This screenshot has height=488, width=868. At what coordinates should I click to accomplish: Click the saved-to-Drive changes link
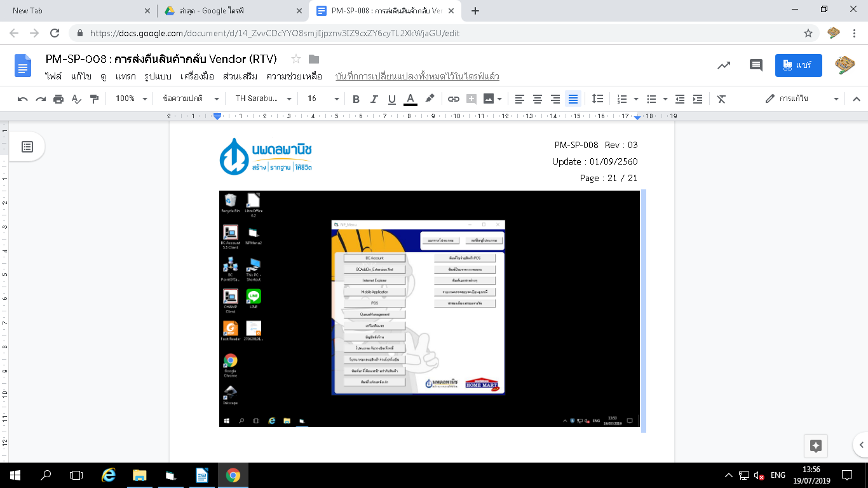pos(417,76)
